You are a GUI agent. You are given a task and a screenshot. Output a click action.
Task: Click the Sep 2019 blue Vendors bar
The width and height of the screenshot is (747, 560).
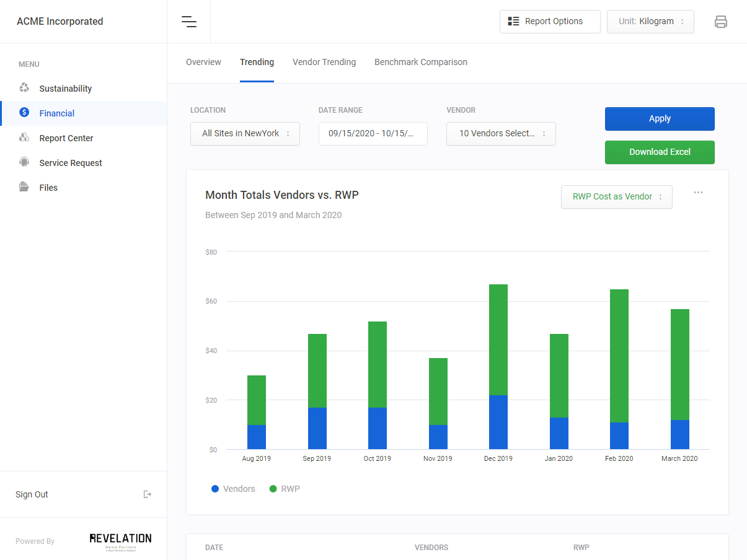point(317,428)
